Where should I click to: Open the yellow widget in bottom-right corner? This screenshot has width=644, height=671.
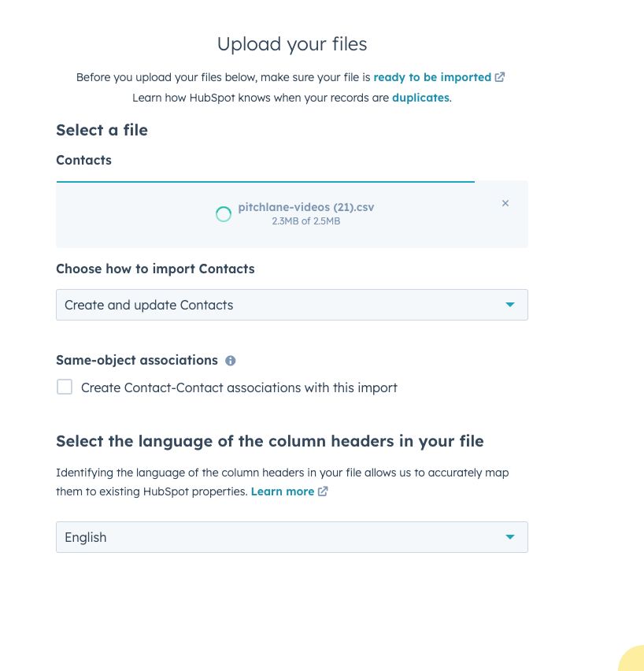632,659
